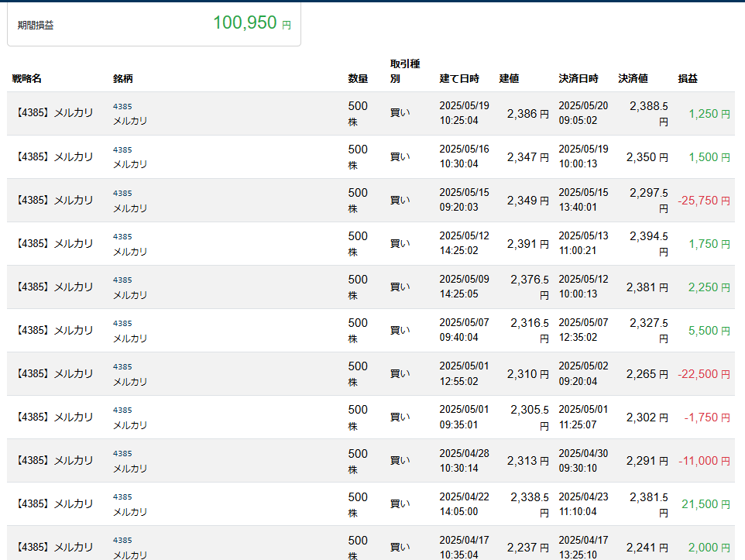Click settlement date 2025/05/19 10:00:13

pos(583,156)
